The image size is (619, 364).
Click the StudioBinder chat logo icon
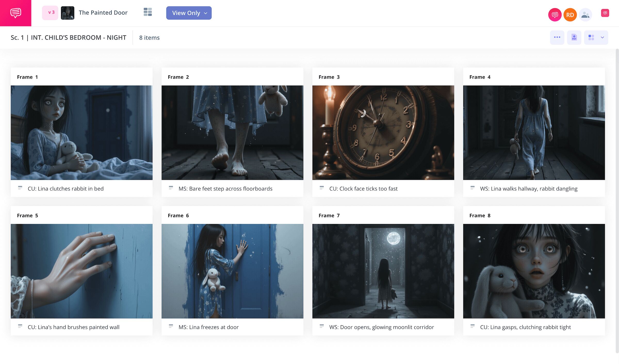[x=15, y=13]
